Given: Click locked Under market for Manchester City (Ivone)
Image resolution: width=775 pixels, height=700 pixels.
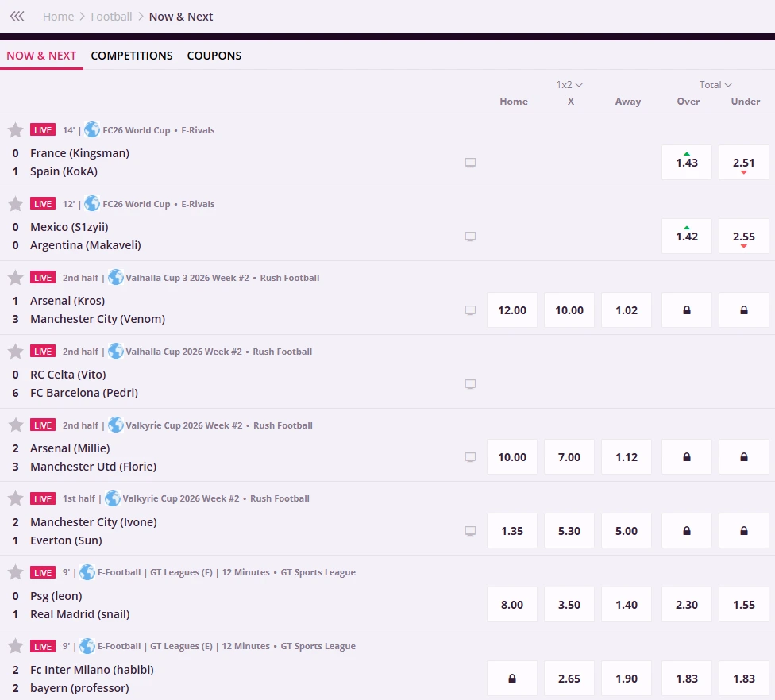Looking at the screenshot, I should coord(744,531).
